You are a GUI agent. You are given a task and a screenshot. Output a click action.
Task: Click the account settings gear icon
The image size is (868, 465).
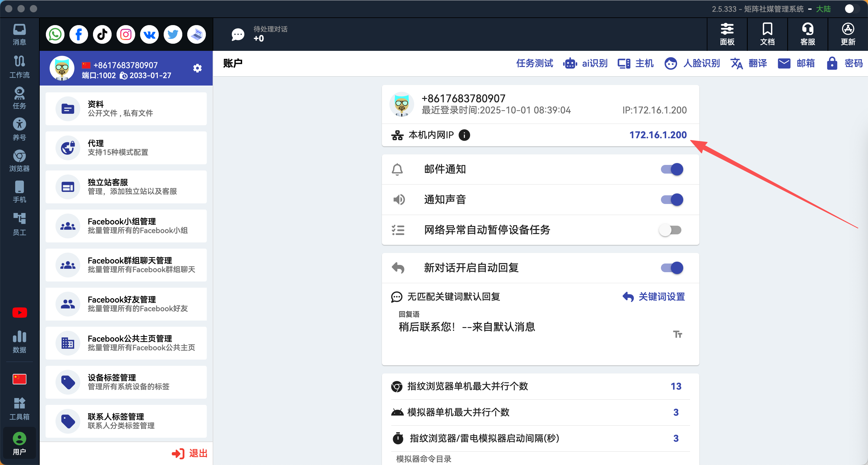(197, 69)
